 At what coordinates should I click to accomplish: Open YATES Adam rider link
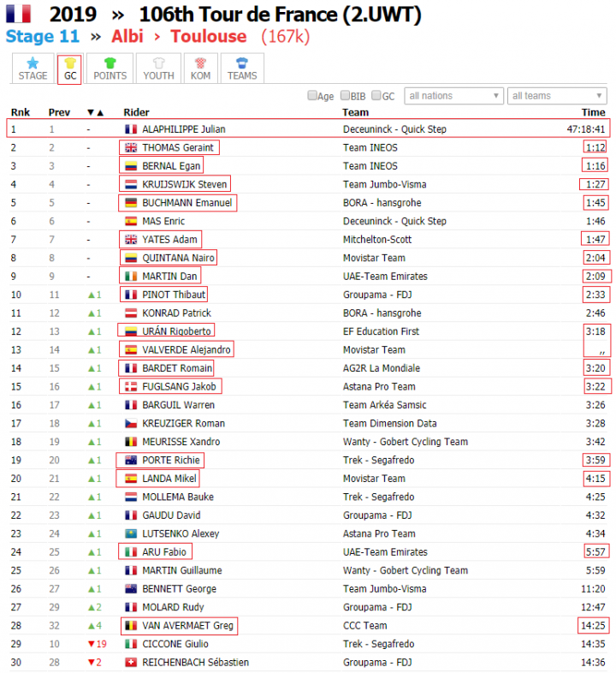[x=170, y=240]
